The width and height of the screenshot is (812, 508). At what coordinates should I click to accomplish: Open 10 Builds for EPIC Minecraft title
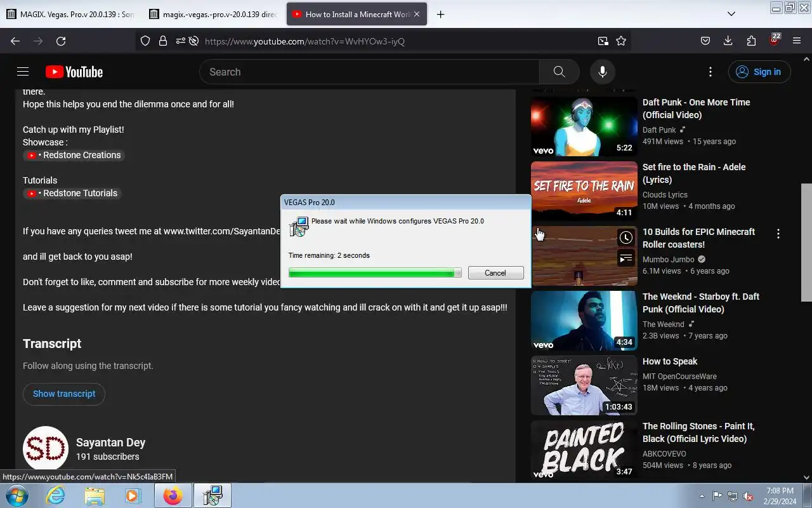[x=698, y=238]
